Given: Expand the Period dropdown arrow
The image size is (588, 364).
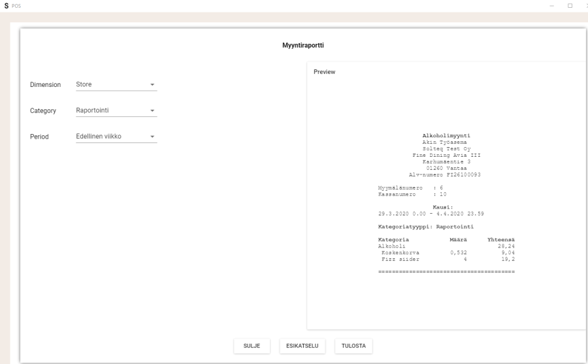Looking at the screenshot, I should pyautogui.click(x=152, y=137).
